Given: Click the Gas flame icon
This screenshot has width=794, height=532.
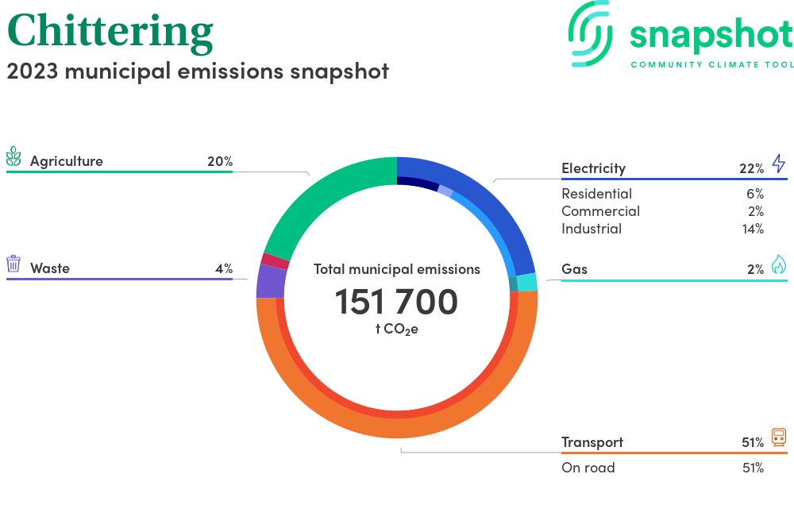Looking at the screenshot, I should click(778, 264).
